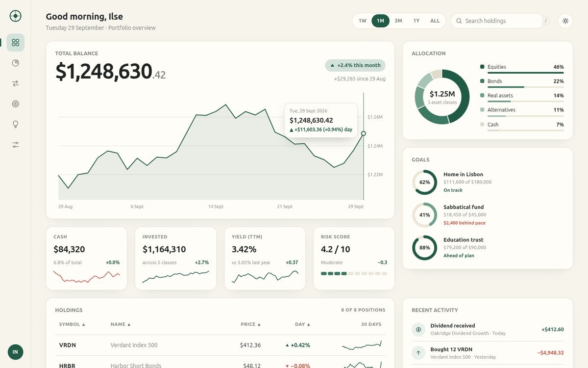588x368 pixels.
Task: Click the VRDN 30-day sparkline
Action: pos(362,345)
